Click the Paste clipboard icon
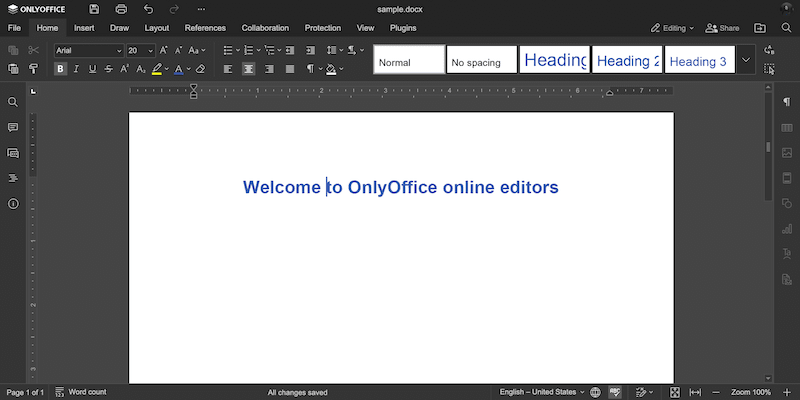The height and width of the screenshot is (400, 800). [14, 68]
